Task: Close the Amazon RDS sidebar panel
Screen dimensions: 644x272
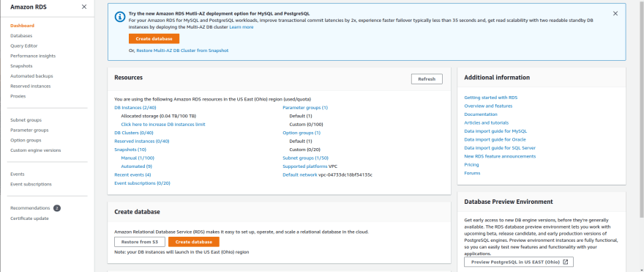Action: 84,7
